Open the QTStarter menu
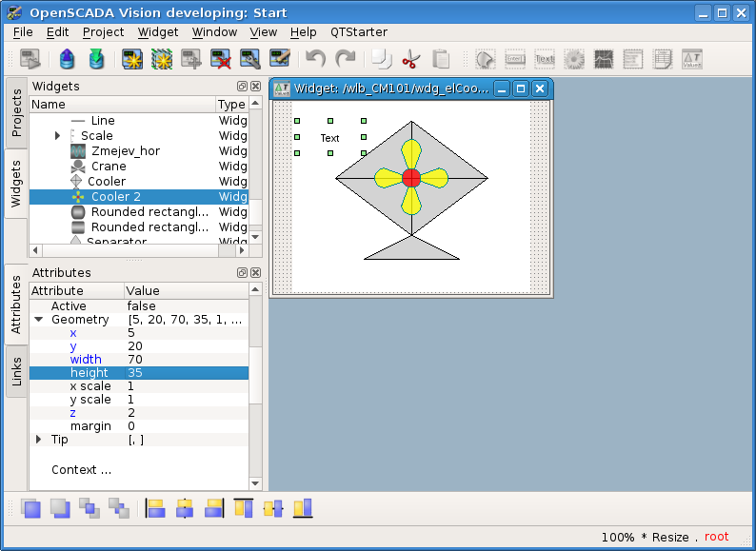This screenshot has width=756, height=551. click(x=358, y=31)
